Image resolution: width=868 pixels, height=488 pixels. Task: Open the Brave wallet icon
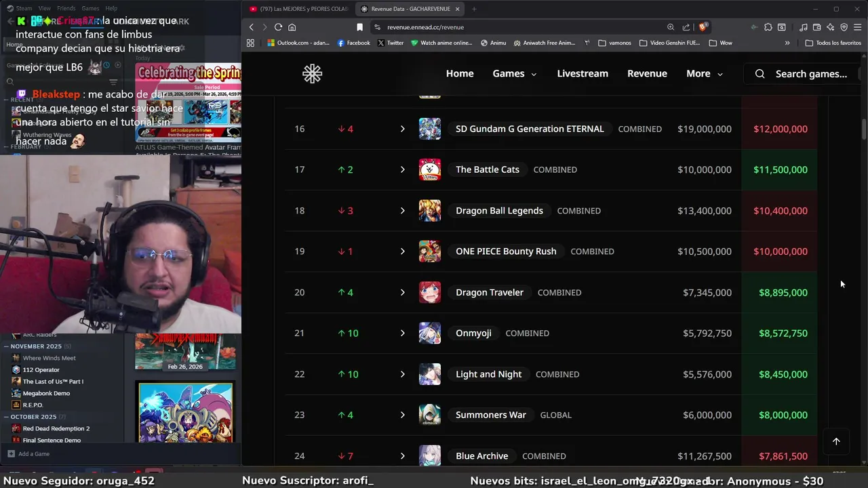coord(817,27)
